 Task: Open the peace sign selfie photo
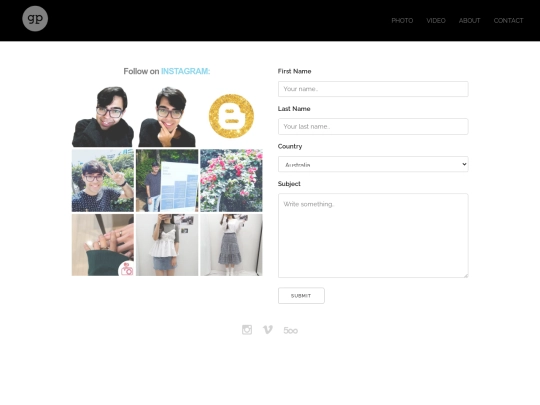point(103,180)
